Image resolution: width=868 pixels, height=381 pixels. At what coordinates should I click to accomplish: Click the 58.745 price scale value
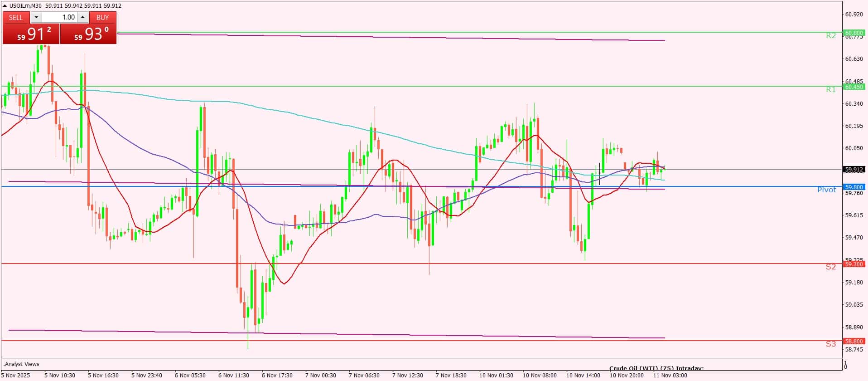coord(854,350)
